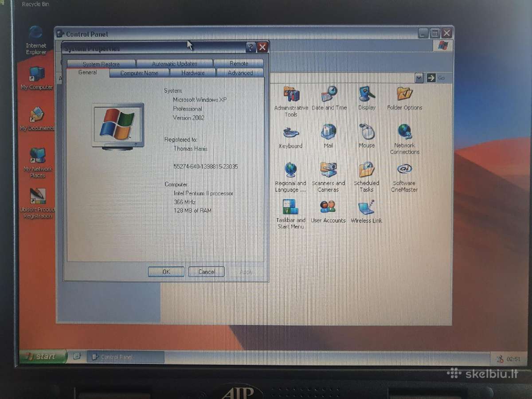This screenshot has width=532, height=399.
Task: Select the Internet Explorer desktop icon
Action: click(36, 41)
